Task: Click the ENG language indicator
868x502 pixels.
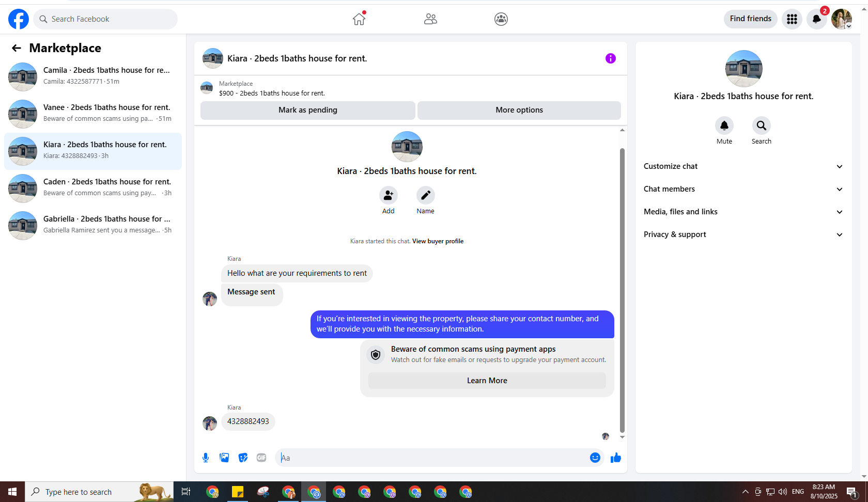Action: (x=798, y=492)
